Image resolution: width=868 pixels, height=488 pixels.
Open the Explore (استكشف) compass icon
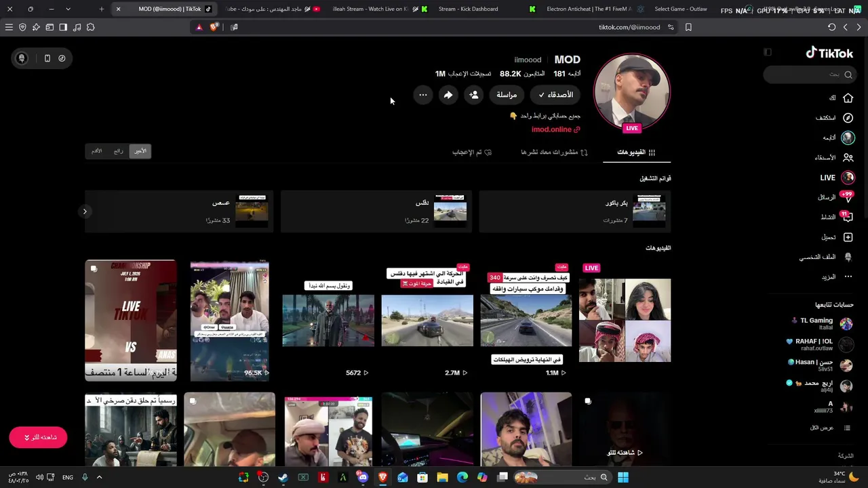tap(848, 117)
